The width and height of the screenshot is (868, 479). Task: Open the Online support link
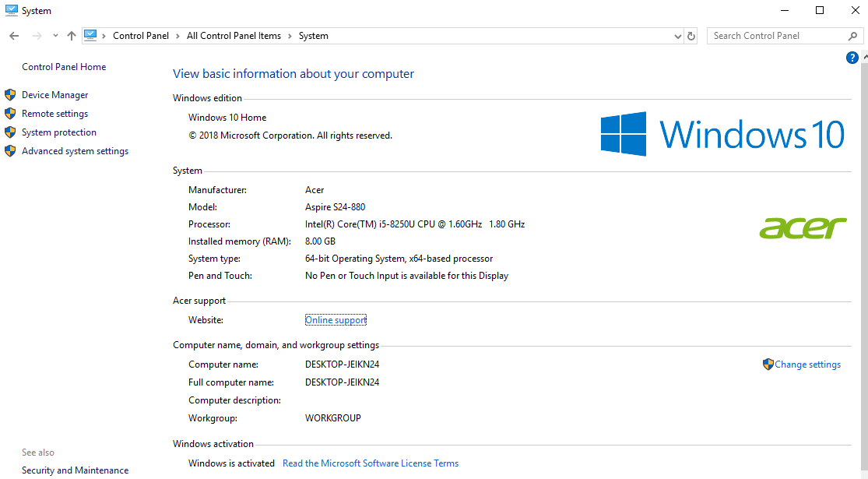point(336,320)
